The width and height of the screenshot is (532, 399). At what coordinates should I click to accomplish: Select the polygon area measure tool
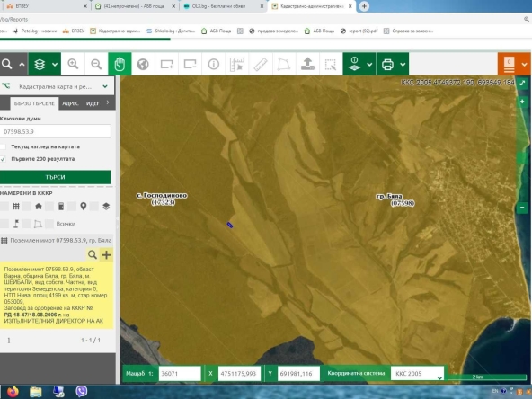tap(284, 64)
